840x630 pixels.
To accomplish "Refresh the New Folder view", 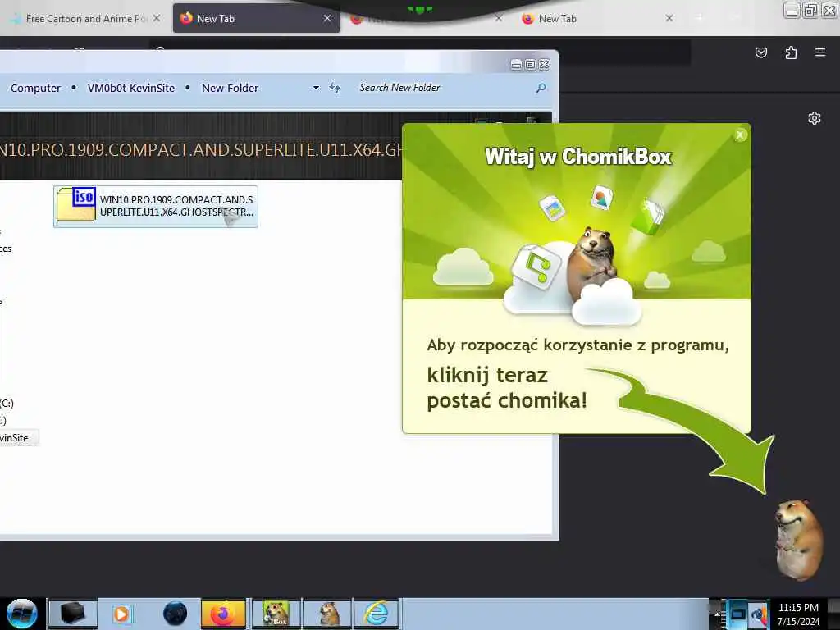I will (335, 88).
